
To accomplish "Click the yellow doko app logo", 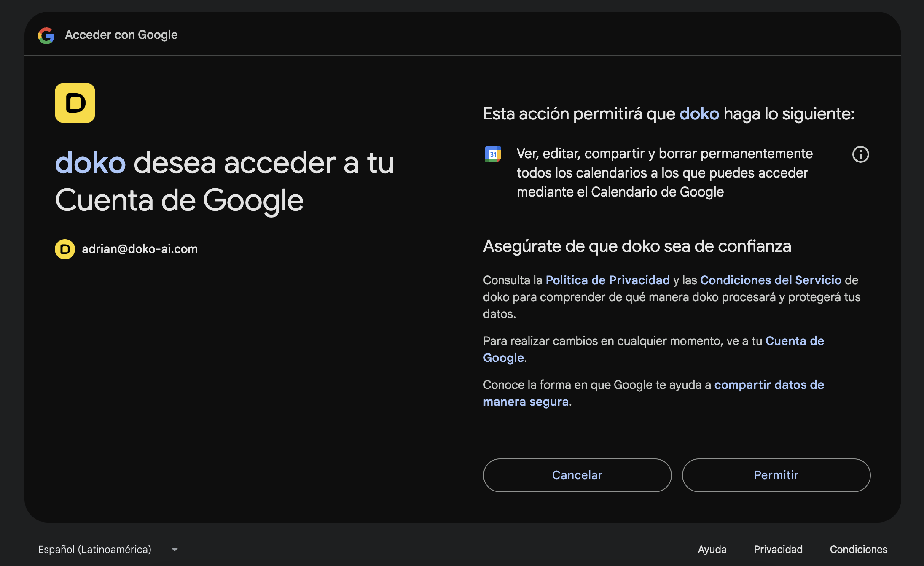I will click(x=75, y=103).
